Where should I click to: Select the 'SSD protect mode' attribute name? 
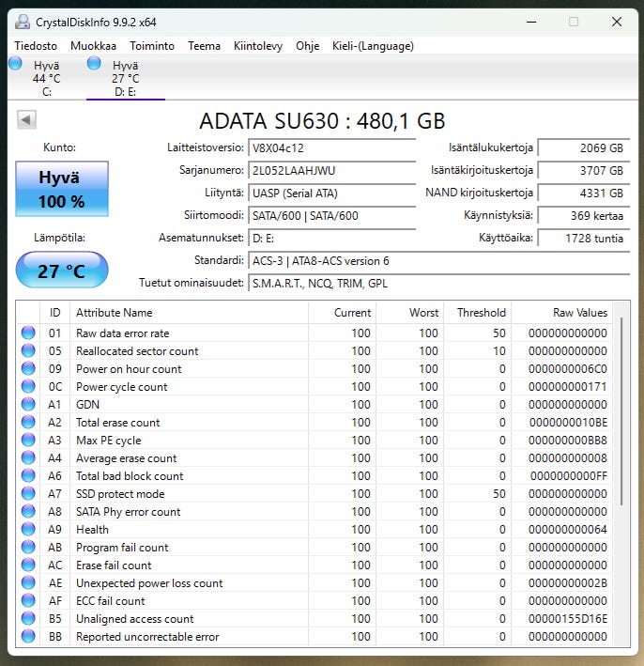tap(120, 494)
